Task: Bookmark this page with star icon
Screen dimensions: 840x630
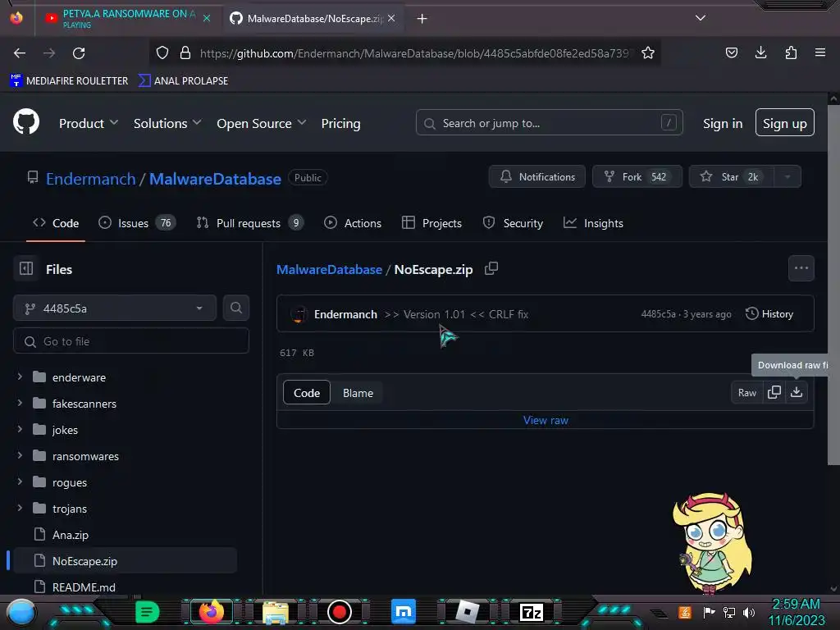Action: point(648,53)
